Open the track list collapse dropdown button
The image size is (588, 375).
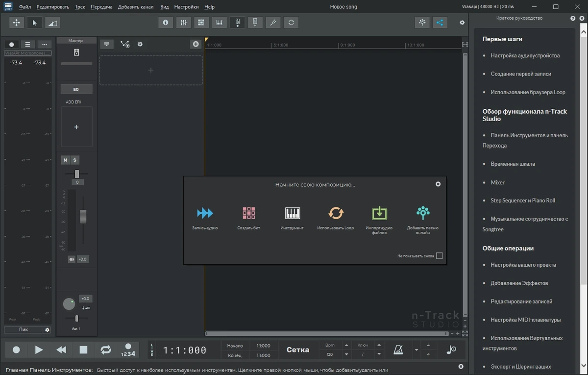pyautogui.click(x=107, y=44)
